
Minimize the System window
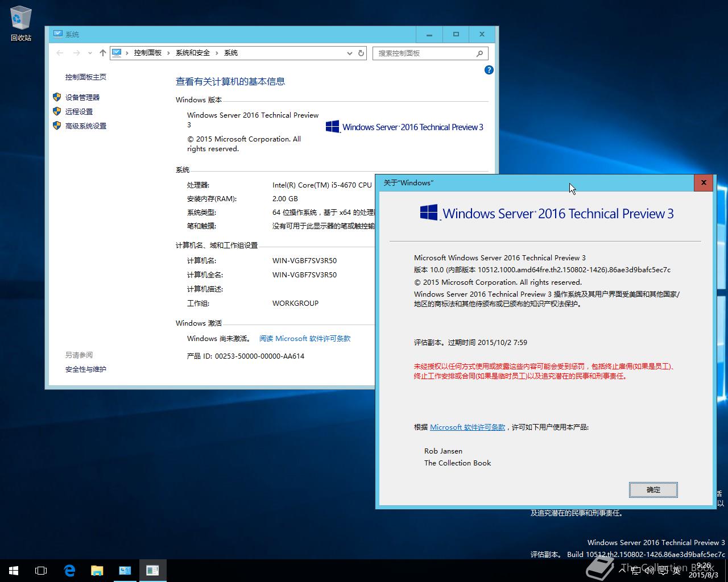[x=429, y=34]
